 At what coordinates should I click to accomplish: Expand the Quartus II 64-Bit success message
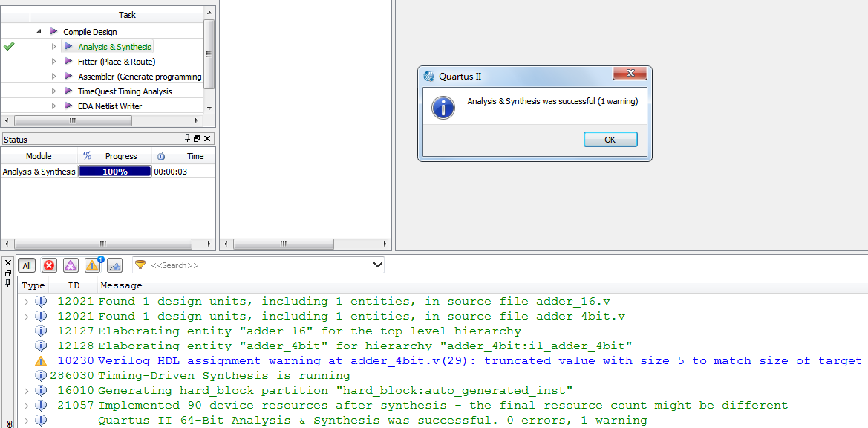pyautogui.click(x=26, y=421)
